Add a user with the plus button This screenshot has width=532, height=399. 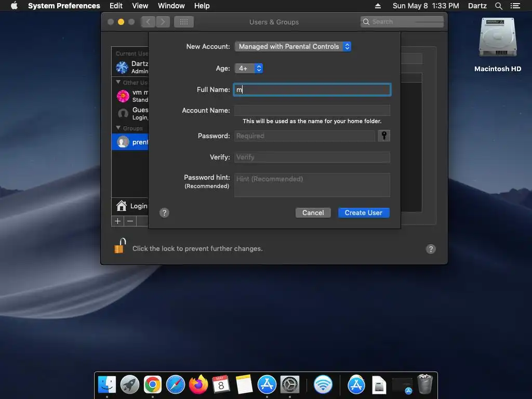click(x=118, y=221)
